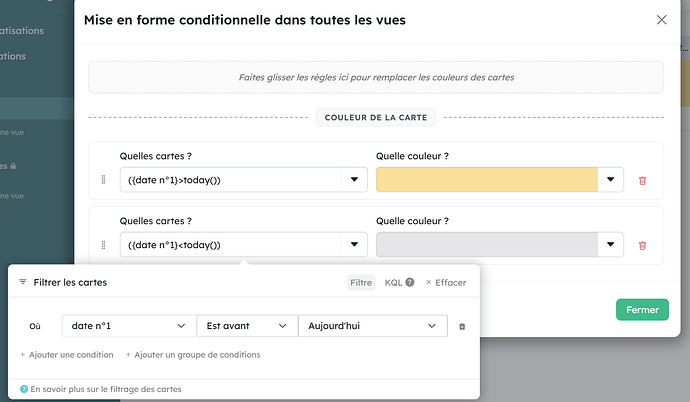The width and height of the screenshot is (690, 402).
Task: Expand the yellow color dropdown
Action: [x=610, y=180]
